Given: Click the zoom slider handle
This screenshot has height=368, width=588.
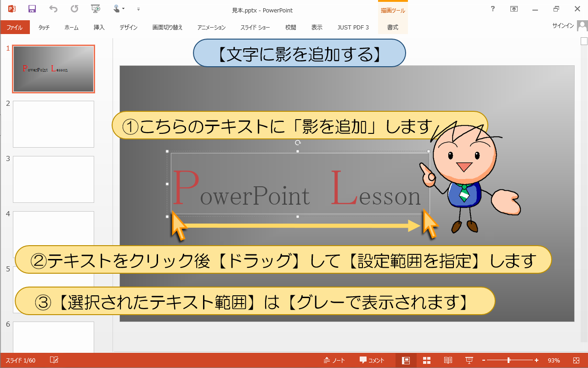Looking at the screenshot, I should [x=509, y=361].
